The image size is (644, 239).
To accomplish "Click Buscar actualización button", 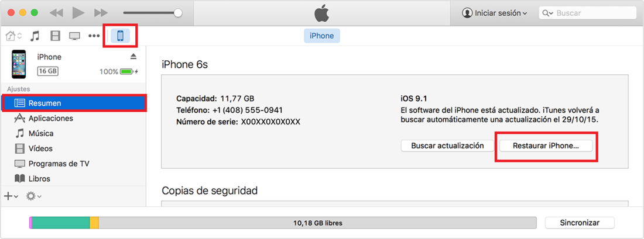I will (447, 146).
